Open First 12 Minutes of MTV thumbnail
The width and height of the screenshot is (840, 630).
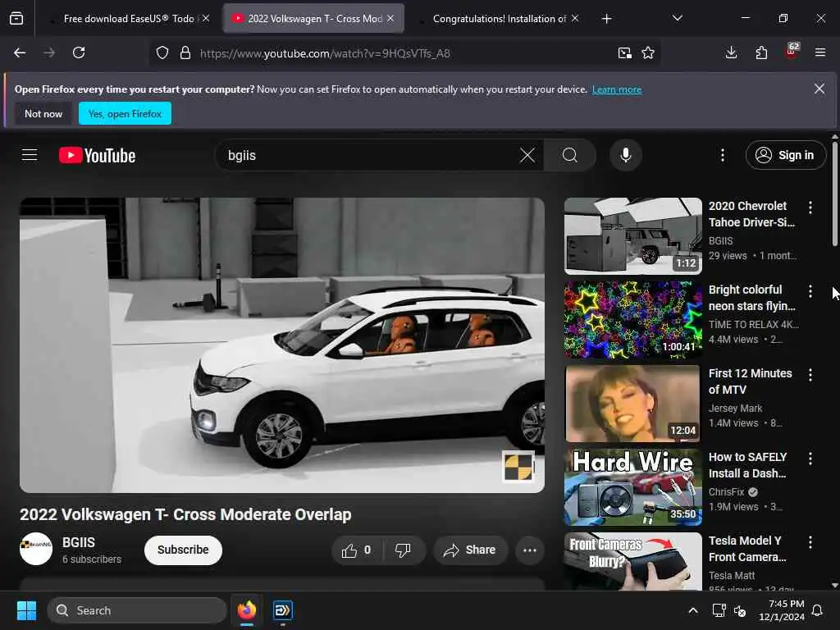pos(633,404)
